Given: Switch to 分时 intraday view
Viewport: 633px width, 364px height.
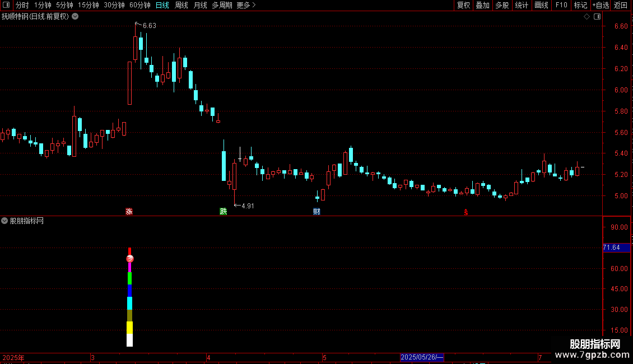Looking at the screenshot, I should (22, 5).
